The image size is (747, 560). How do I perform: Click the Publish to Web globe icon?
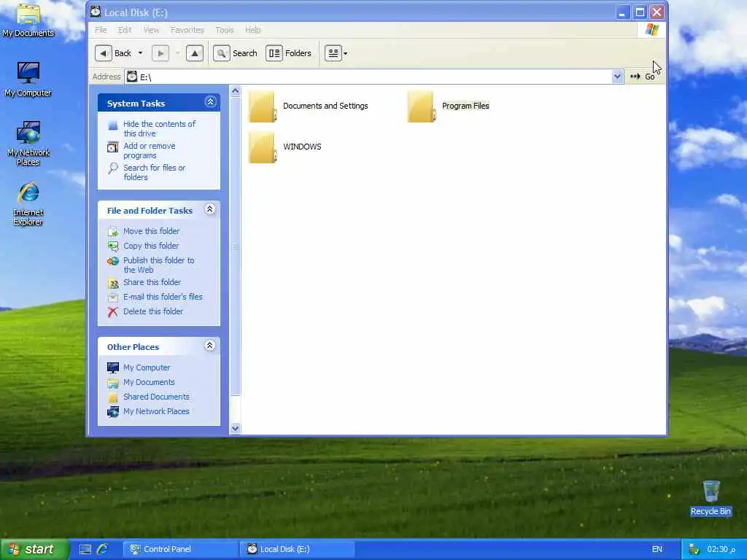[113, 261]
